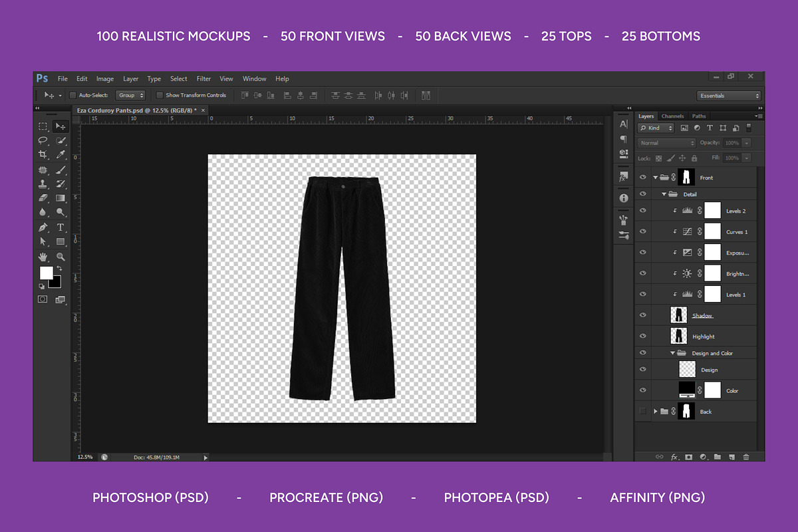Screen dimensions: 798x532
Task: Select the Move tool in toolbox
Action: pyautogui.click(x=61, y=126)
